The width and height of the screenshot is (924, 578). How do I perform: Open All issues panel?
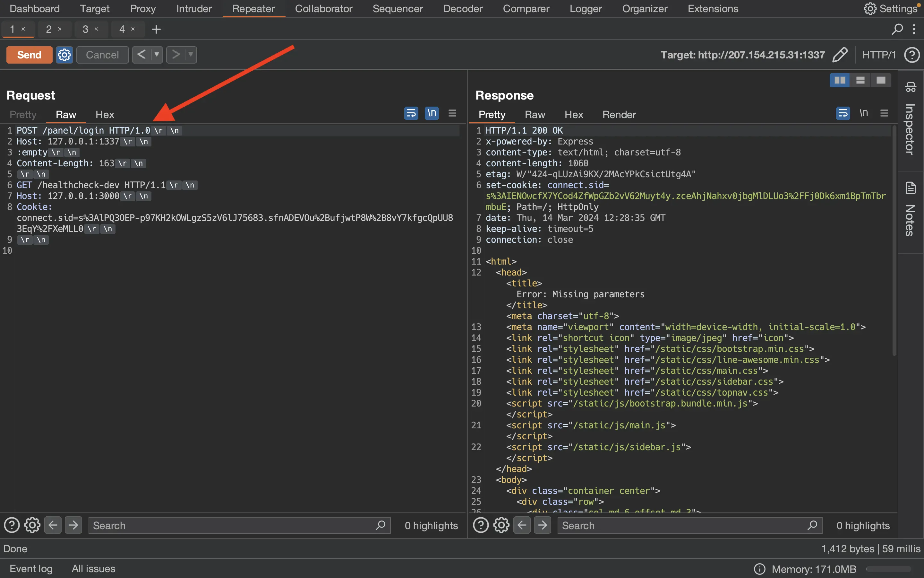tap(94, 568)
